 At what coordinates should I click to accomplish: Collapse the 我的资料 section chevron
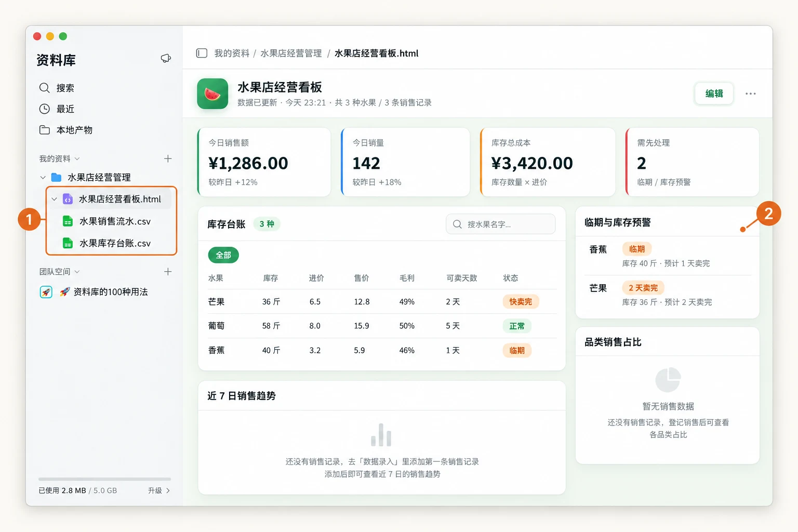(77, 159)
